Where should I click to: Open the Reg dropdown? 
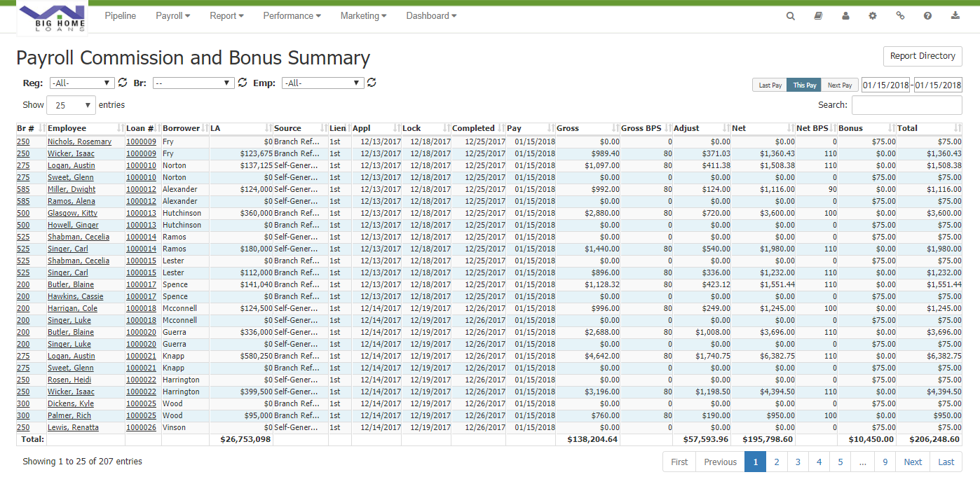82,83
